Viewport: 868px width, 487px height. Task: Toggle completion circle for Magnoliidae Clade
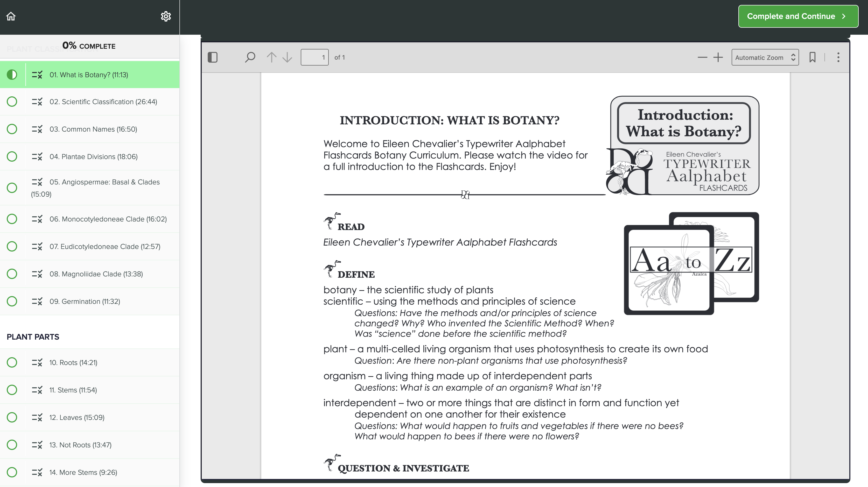click(x=12, y=274)
